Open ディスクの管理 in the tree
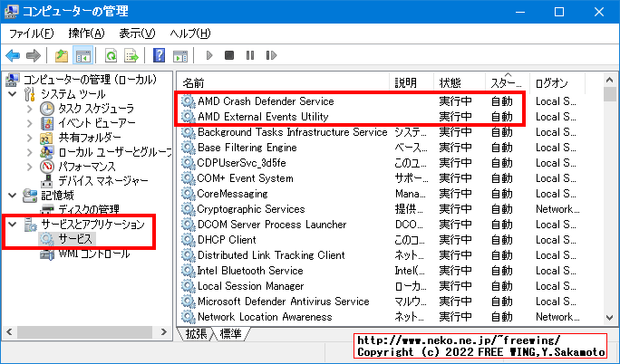Image resolution: width=620 pixels, height=364 pixels. [x=89, y=209]
